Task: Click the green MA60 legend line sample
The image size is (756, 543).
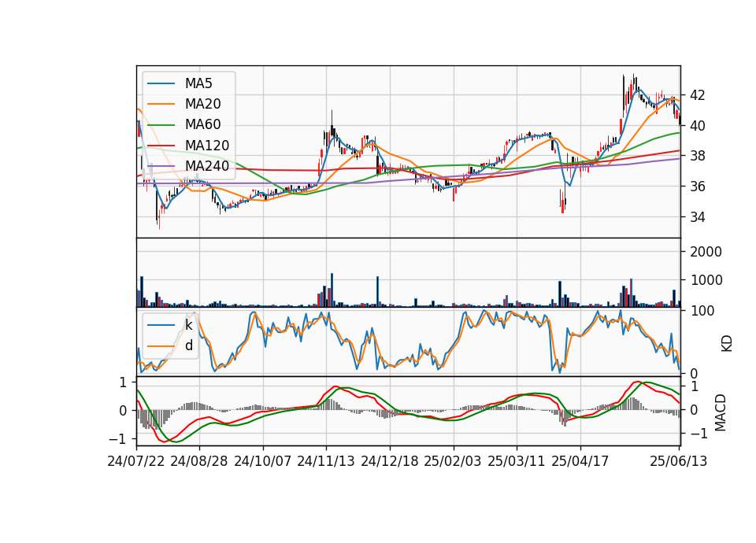Action: coord(161,125)
